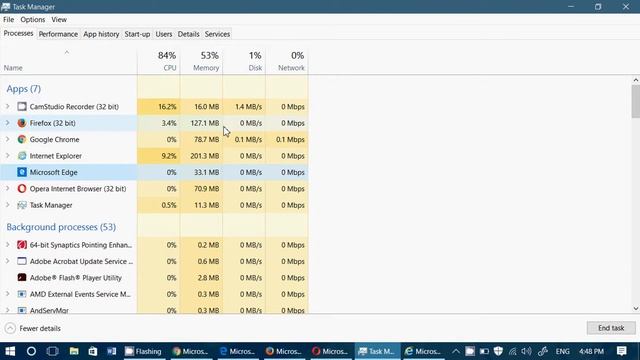Sort processes by Network column header
The image size is (640, 360).
pos(287,61)
